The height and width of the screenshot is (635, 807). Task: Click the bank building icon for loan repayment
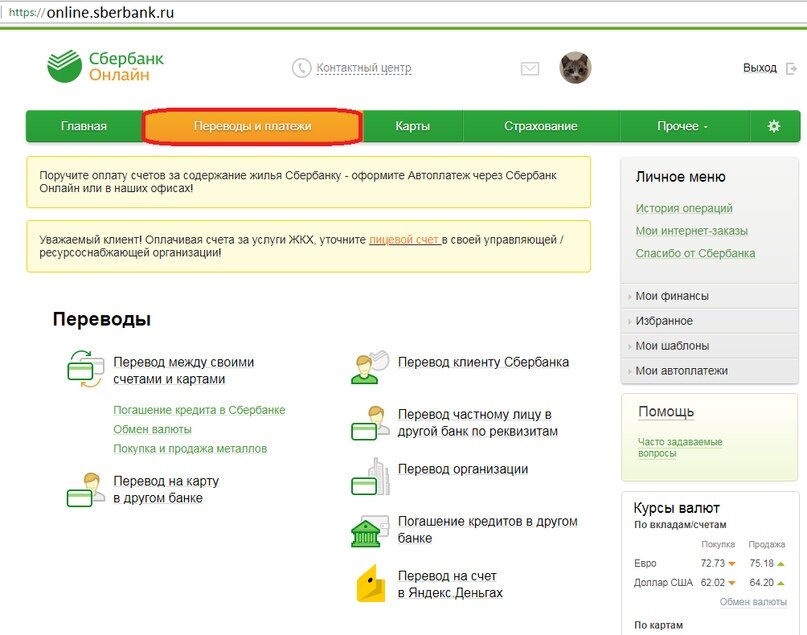(370, 532)
